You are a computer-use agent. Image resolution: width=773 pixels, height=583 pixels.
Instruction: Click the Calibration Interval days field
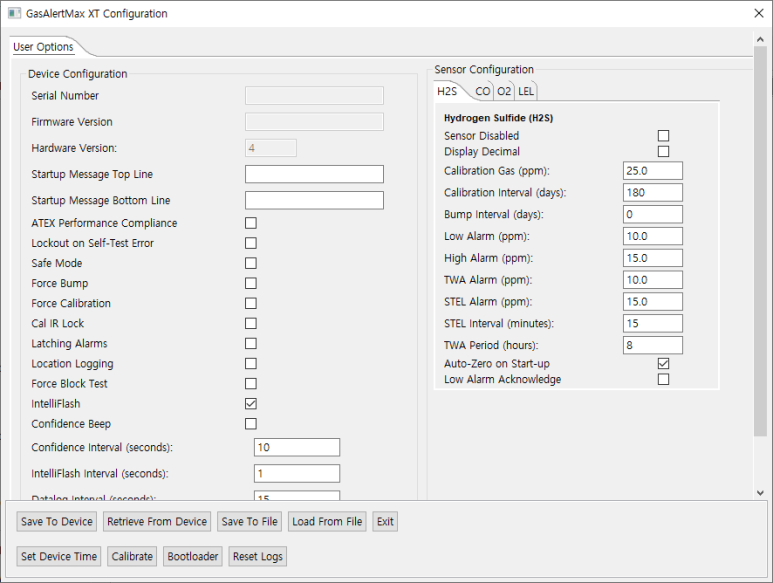coord(653,192)
